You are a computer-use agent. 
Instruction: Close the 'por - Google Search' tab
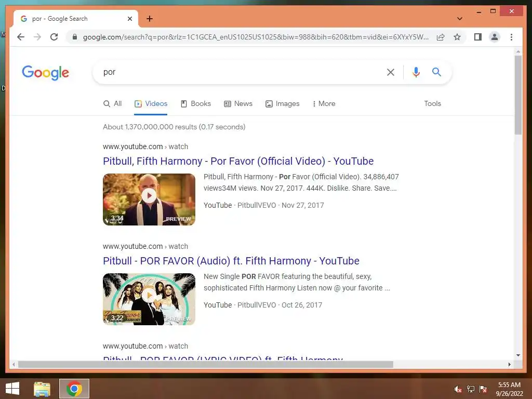129,19
